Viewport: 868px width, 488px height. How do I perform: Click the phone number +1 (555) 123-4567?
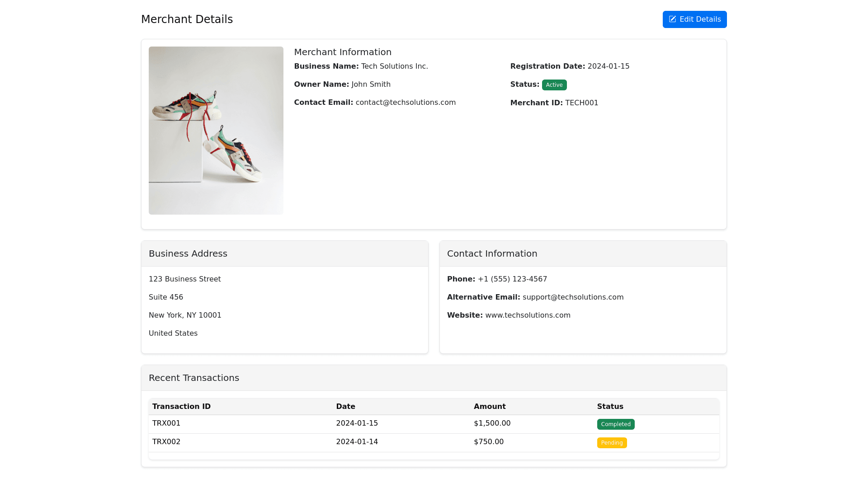[512, 279]
